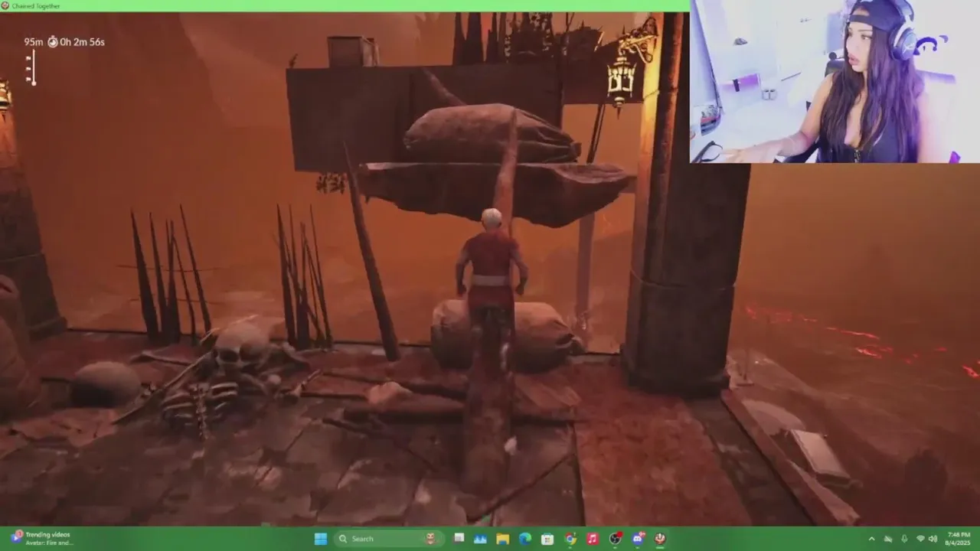Click the Chained Together window title

(36, 6)
